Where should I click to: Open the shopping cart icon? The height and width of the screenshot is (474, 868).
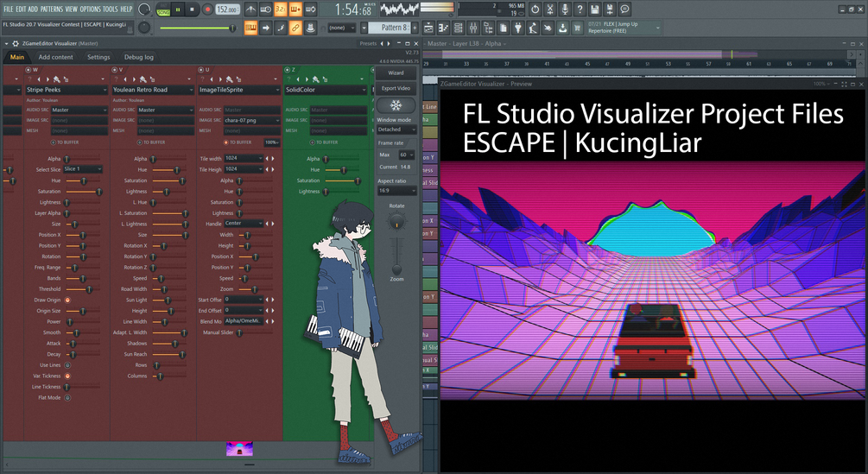(577, 28)
